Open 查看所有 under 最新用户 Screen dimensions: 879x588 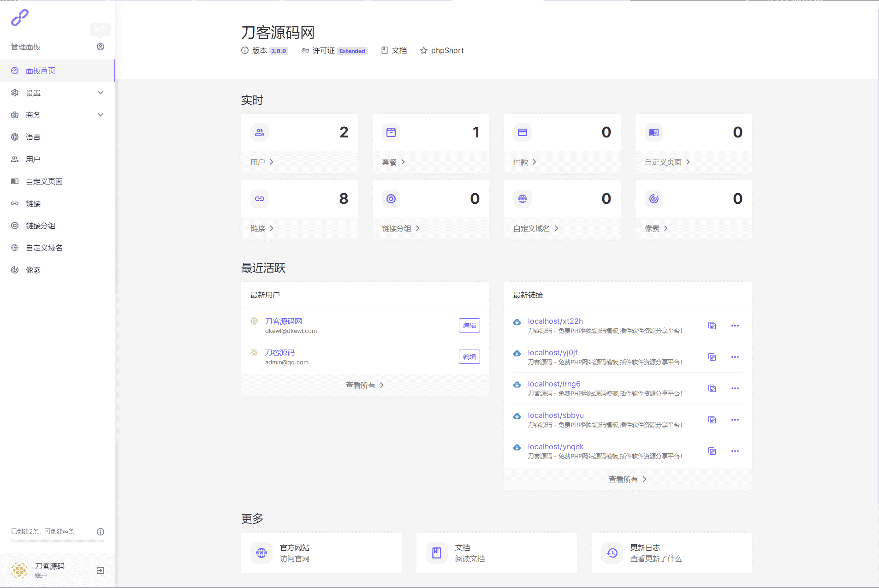365,385
